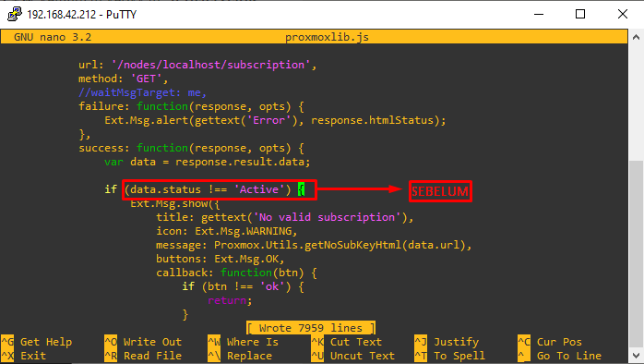This screenshot has width=644, height=364.
Task: Click the //waitMsgTarget: me comment line
Action: tap(142, 93)
